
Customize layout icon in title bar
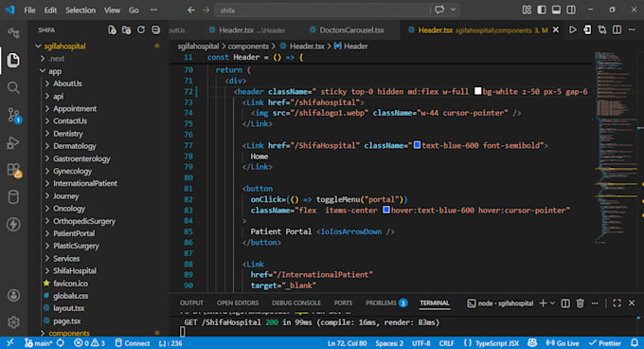(x=527, y=10)
